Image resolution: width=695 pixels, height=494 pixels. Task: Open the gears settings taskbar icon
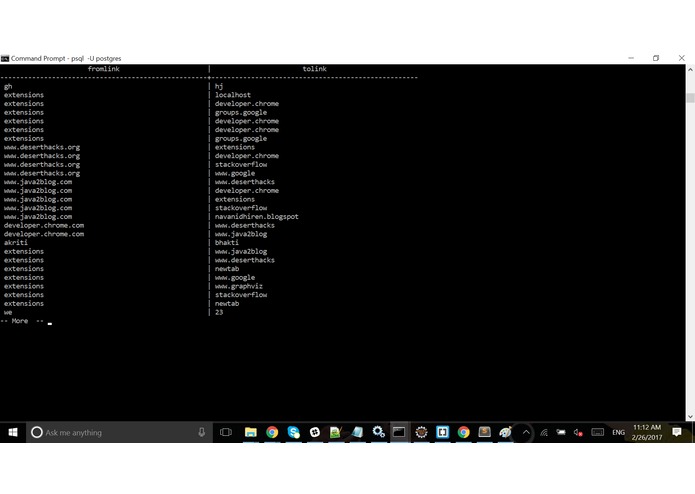click(378, 432)
